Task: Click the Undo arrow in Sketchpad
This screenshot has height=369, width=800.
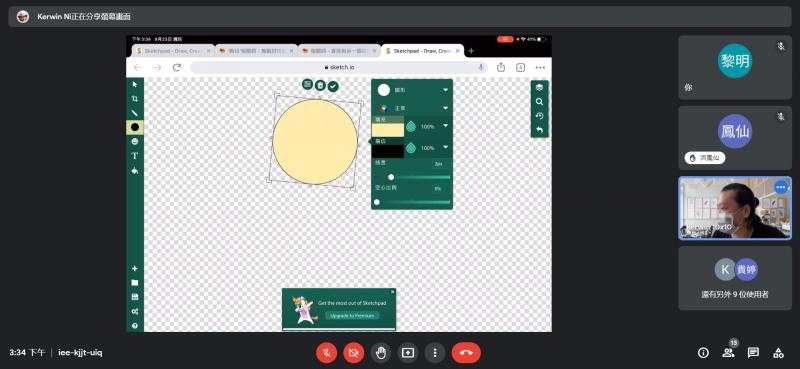Action: (x=539, y=130)
